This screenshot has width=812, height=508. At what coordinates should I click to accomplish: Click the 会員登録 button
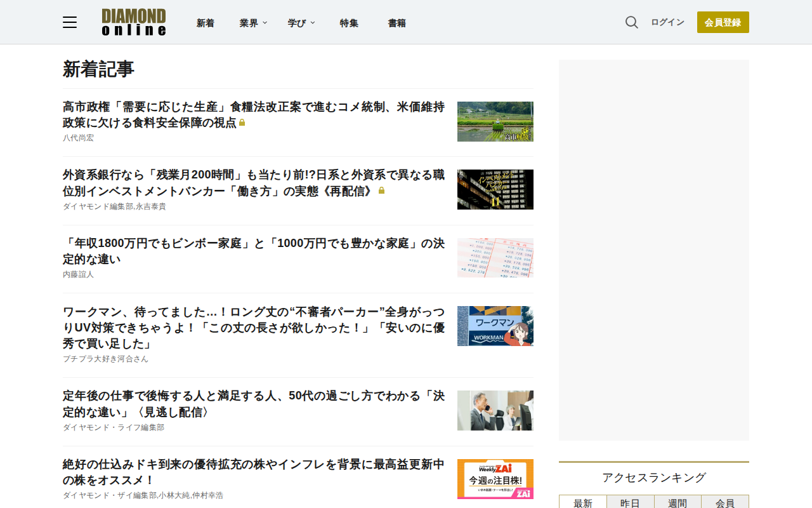tap(723, 22)
